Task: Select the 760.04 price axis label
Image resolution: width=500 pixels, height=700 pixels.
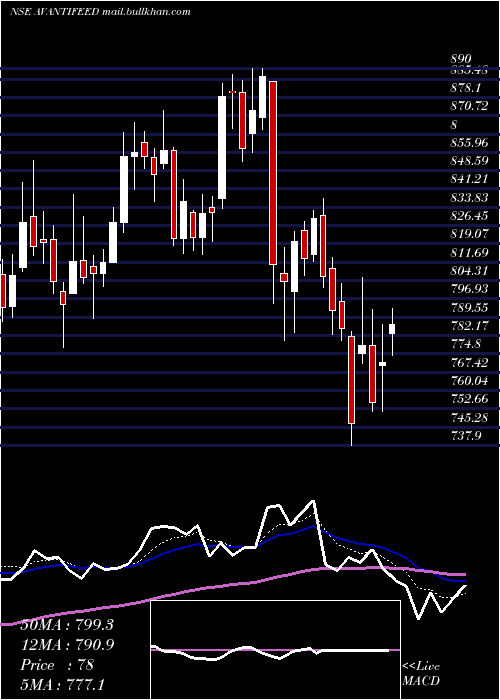Action: click(469, 381)
